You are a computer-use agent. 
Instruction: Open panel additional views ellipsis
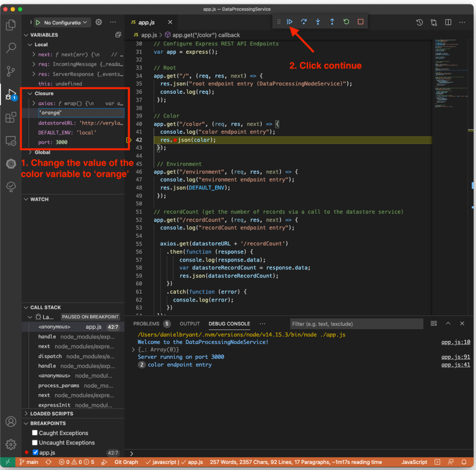(x=262, y=324)
